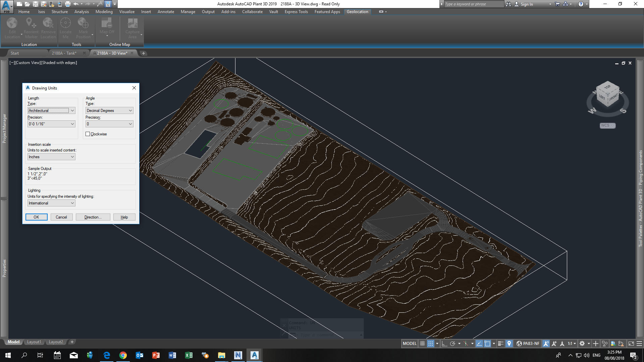Click OK in Drawing Units dialog
The width and height of the screenshot is (644, 362).
coord(36,217)
